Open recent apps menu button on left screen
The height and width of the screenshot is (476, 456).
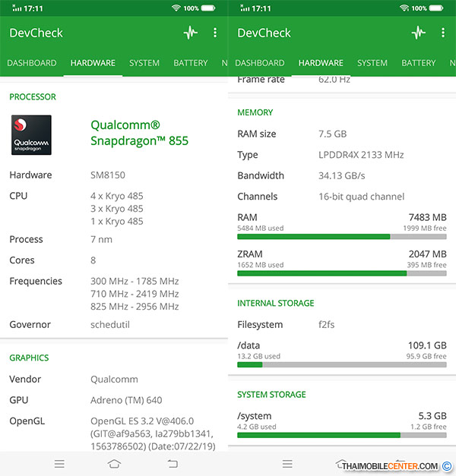pyautogui.click(x=59, y=463)
